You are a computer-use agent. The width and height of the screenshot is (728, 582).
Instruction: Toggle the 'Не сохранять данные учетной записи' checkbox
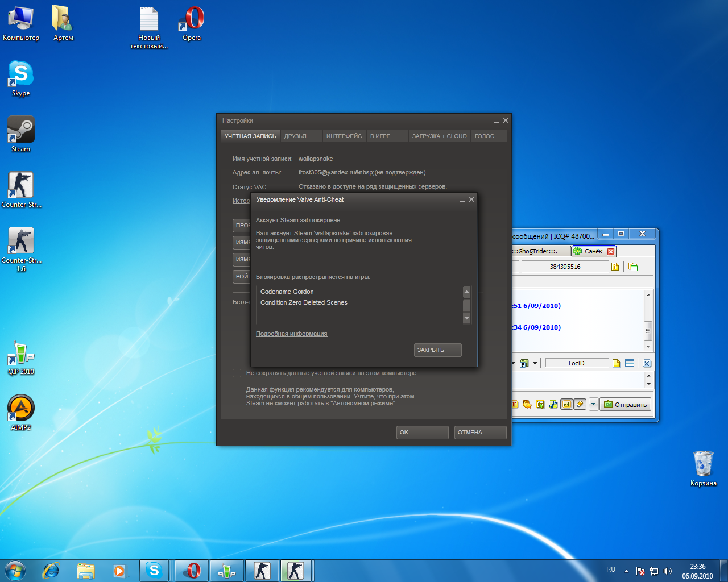tap(237, 373)
